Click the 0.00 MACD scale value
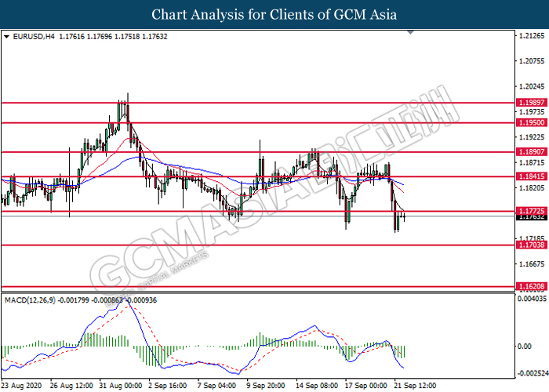 tap(524, 347)
